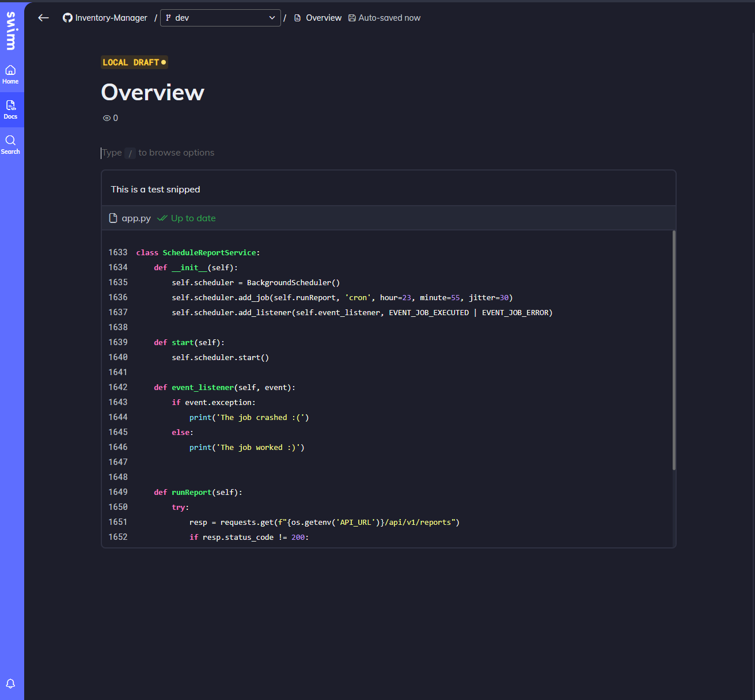Select the Overview breadcrumb item
This screenshot has width=755, height=700.
click(323, 18)
